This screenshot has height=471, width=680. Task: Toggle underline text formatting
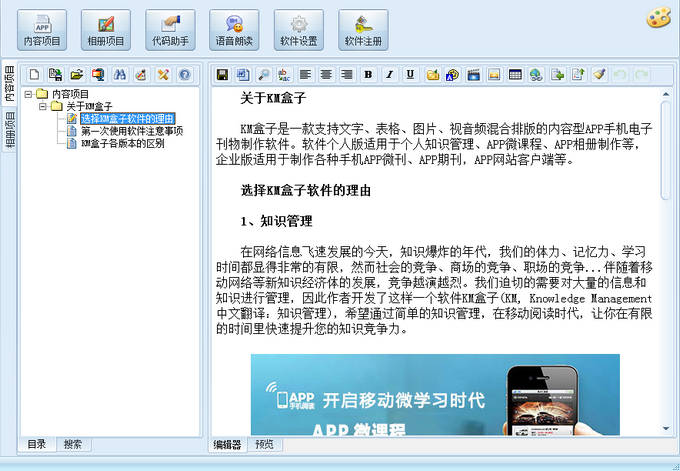coord(410,75)
